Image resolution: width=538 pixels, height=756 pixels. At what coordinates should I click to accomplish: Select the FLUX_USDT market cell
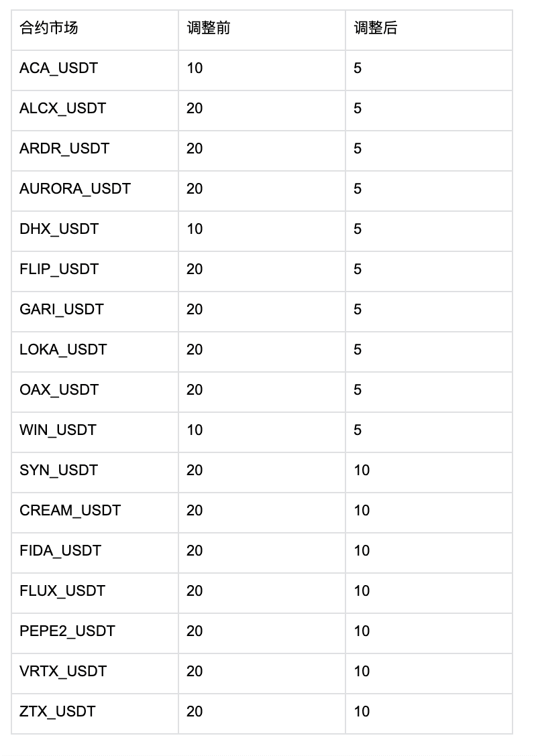coord(62,591)
